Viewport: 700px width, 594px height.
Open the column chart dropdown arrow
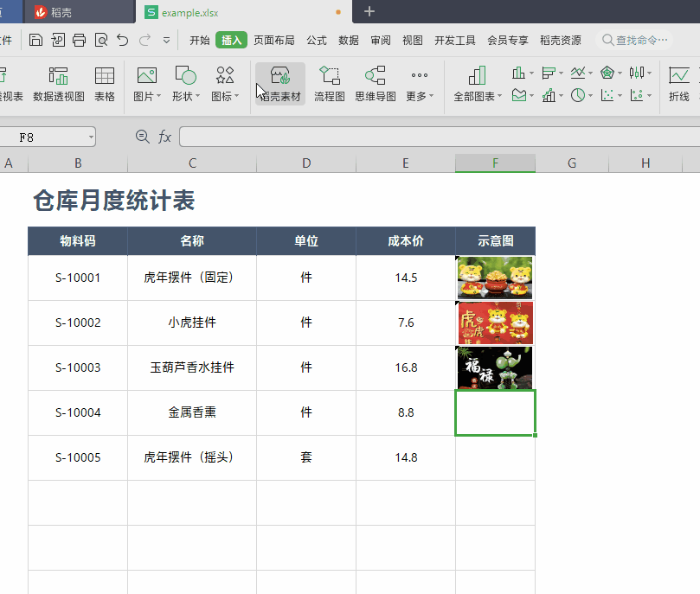531,73
